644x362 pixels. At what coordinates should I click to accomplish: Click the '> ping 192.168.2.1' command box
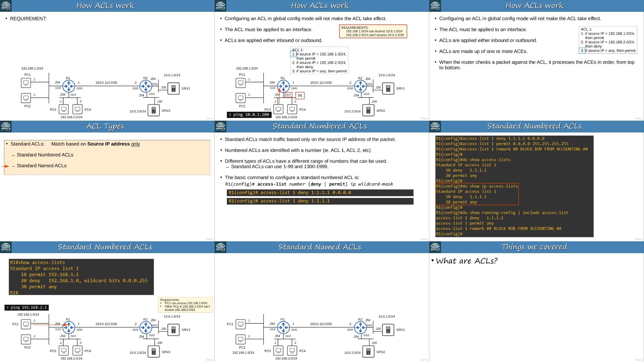pos(26,308)
